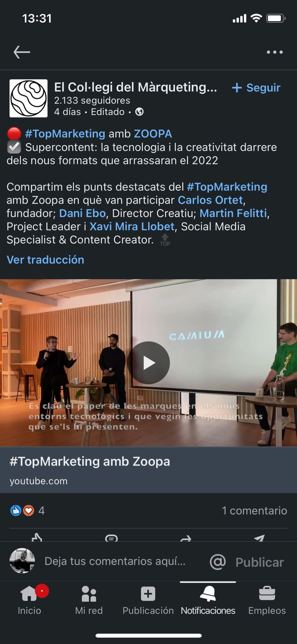Play the TopMarketing video
The image size is (297, 644).
pos(148,363)
